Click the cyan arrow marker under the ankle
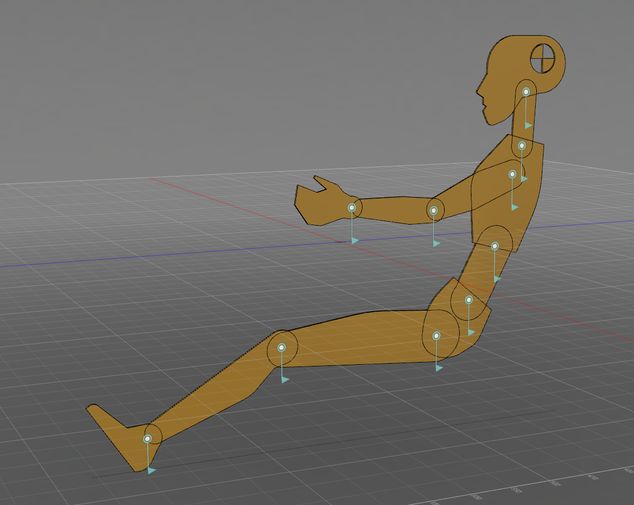634x505 pixels. (151, 469)
